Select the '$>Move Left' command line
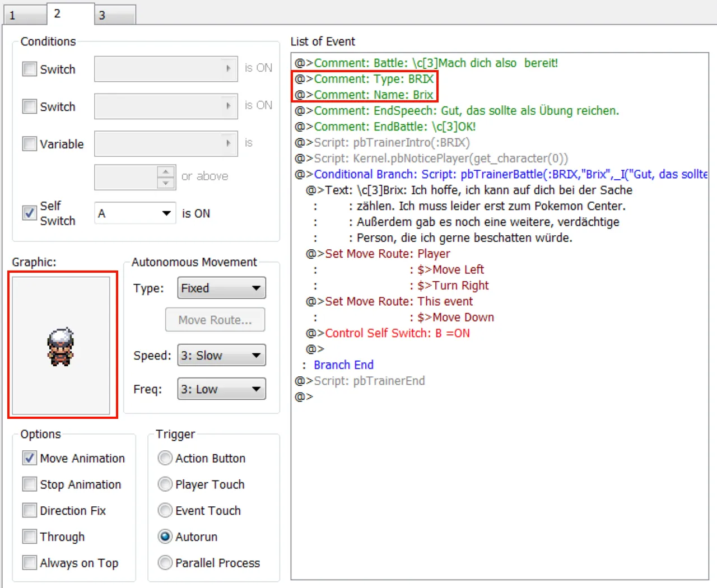 pyautogui.click(x=451, y=269)
